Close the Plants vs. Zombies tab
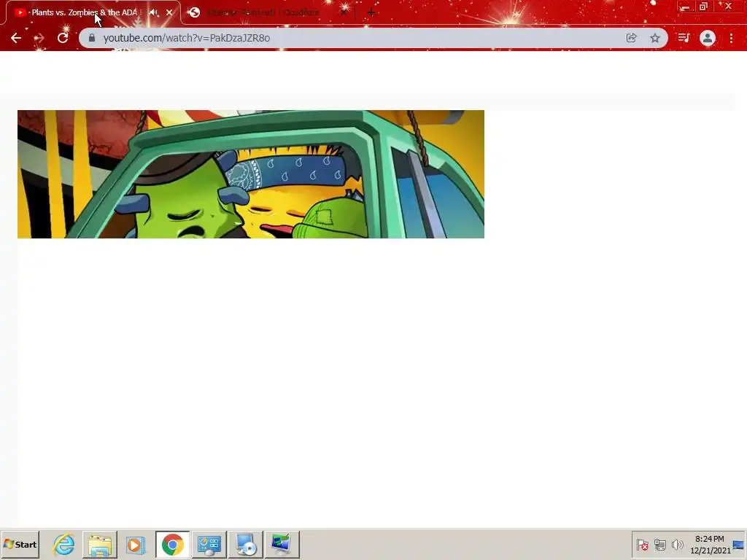This screenshot has height=560, width=747. pos(169,12)
